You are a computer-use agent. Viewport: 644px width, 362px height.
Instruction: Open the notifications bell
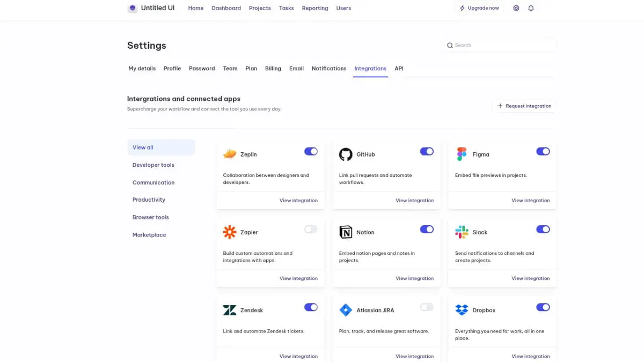531,8
